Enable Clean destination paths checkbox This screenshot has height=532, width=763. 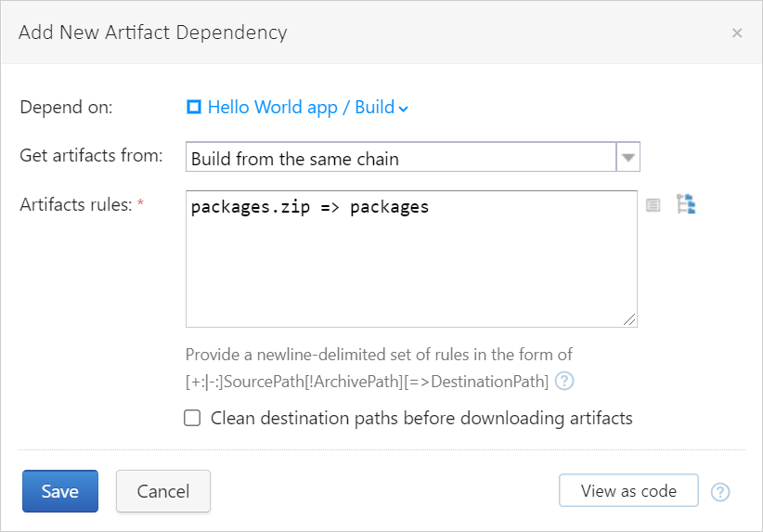pos(192,418)
